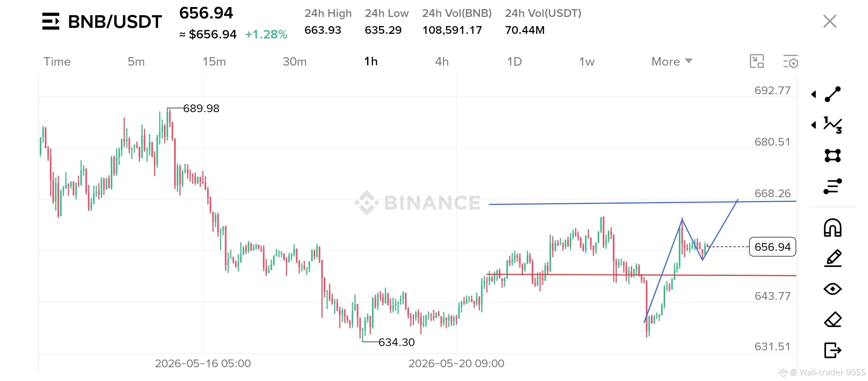868x381 pixels.
Task: Toggle drawings visibility eye icon
Action: click(833, 289)
